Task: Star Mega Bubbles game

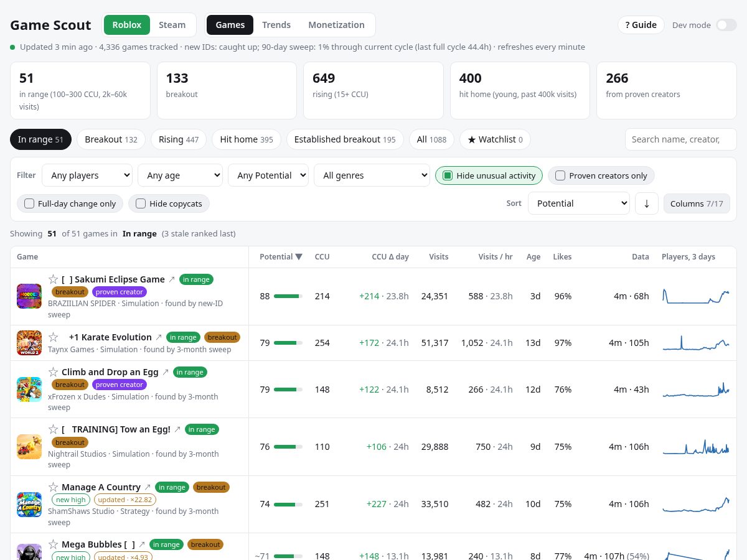Action: point(54,544)
